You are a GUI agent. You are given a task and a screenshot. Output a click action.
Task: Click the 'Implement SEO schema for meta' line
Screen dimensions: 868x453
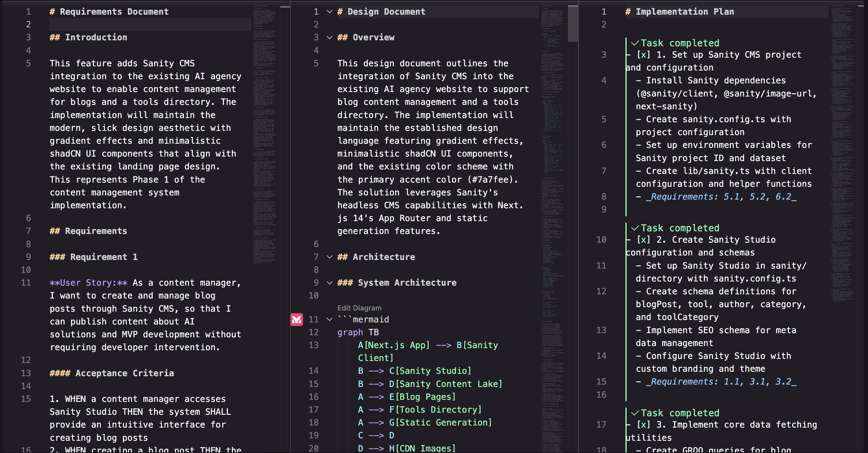click(716, 330)
